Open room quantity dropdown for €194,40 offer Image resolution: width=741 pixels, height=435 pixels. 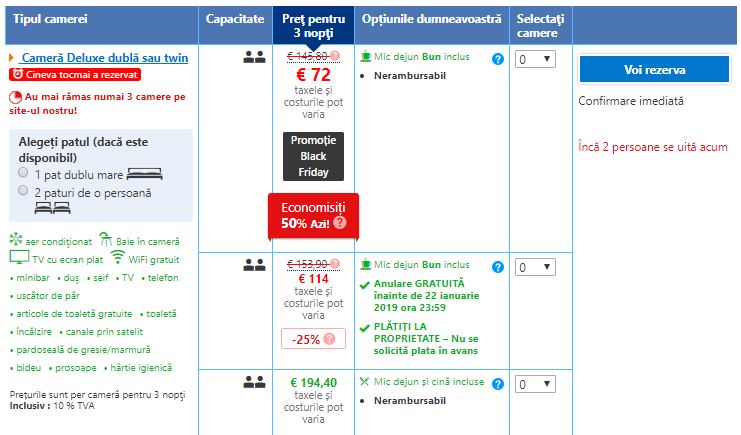[x=534, y=383]
